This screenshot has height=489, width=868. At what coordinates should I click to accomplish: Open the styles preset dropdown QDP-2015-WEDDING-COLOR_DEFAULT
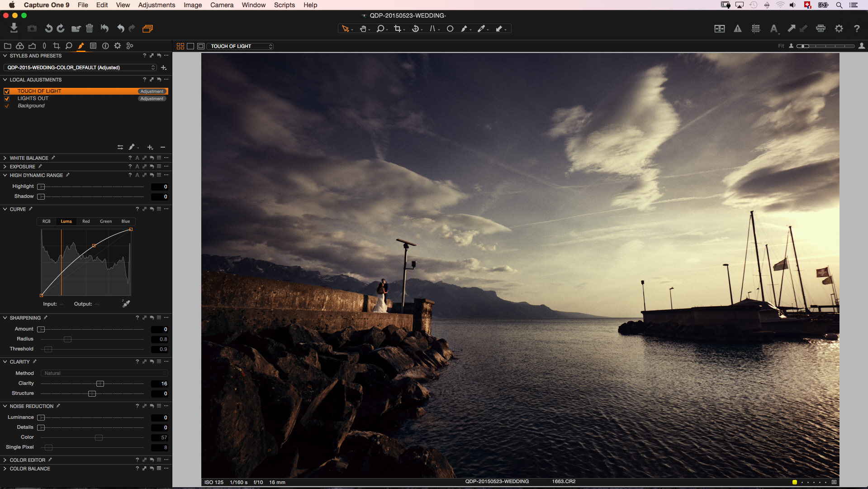click(81, 67)
